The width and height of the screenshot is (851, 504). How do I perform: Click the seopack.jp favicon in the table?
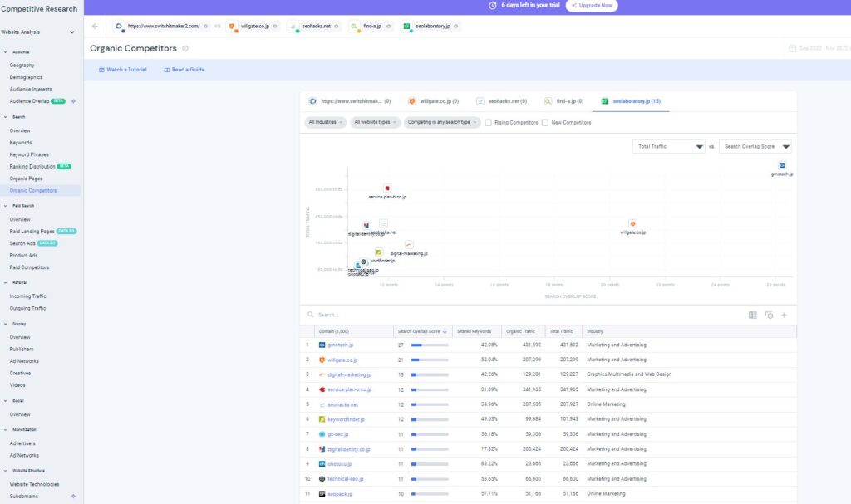(322, 494)
